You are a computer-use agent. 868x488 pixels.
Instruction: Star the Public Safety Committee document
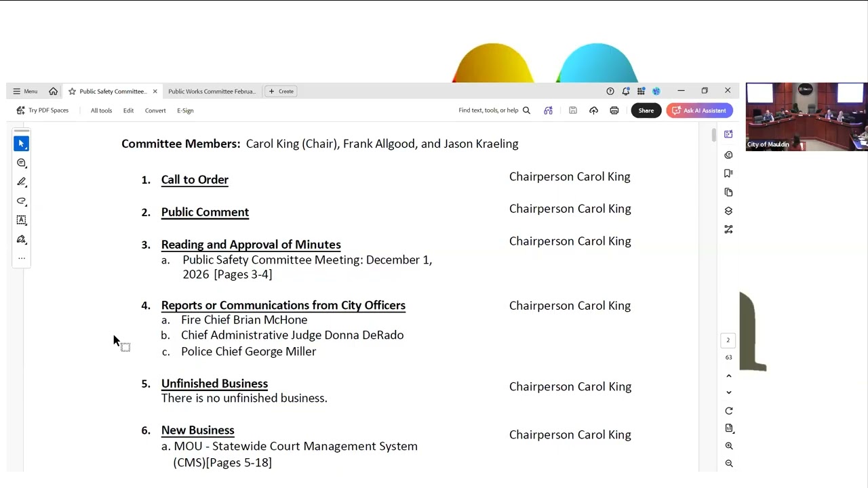point(72,91)
